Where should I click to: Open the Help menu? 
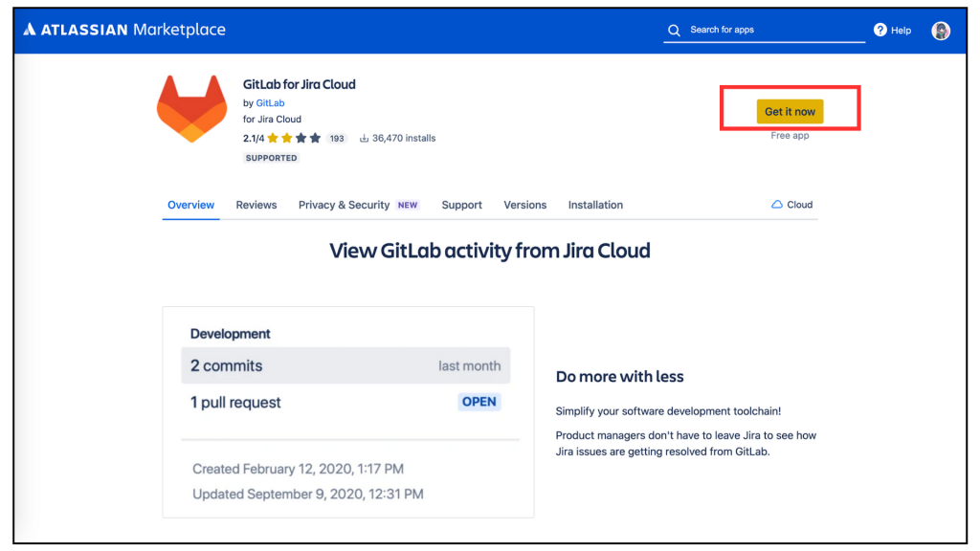tap(893, 30)
